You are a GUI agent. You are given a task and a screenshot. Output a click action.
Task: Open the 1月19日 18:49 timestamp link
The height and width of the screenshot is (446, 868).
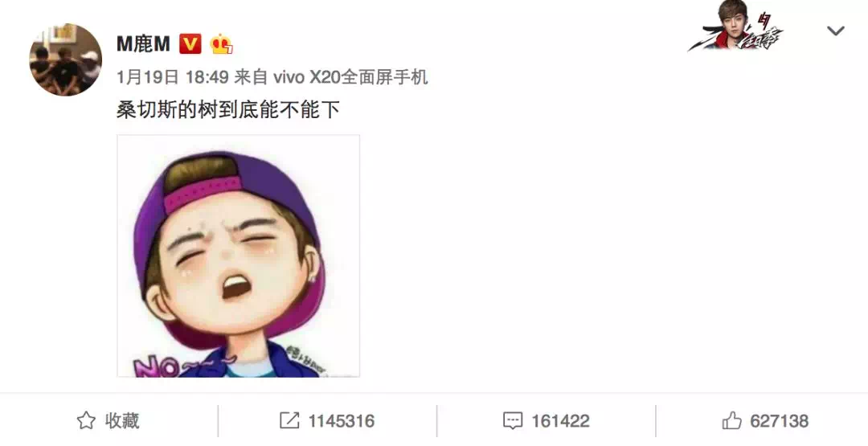click(173, 77)
